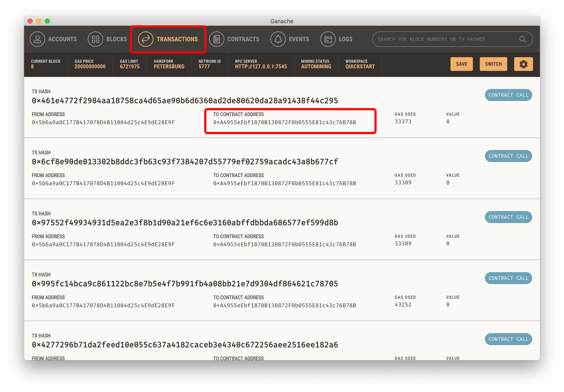Click the Contracts document icon
The height and width of the screenshot is (392, 564).
coord(216,39)
